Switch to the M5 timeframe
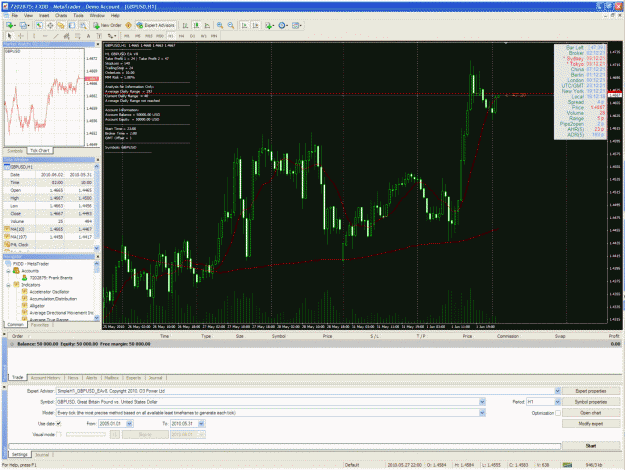625x470 pixels. coord(138,36)
